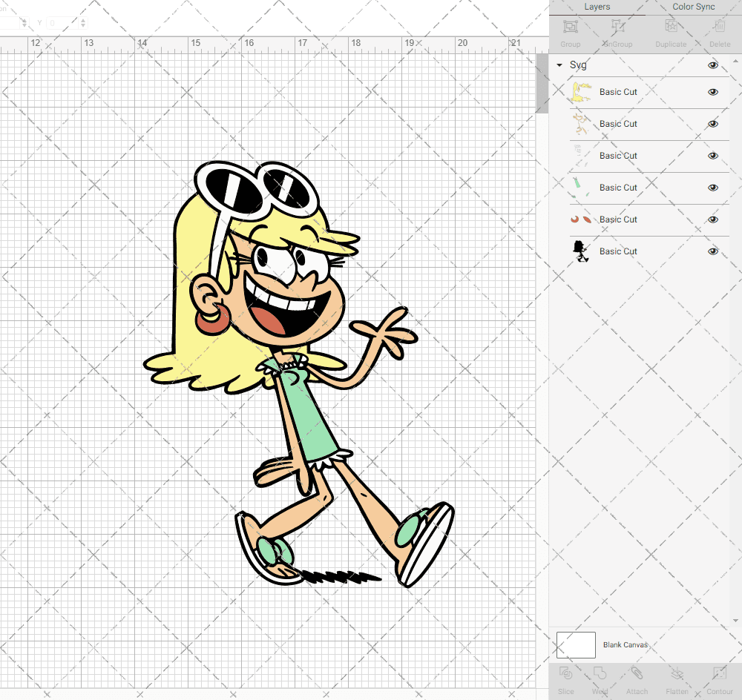The image size is (742, 700).
Task: Click the Svg group name
Action: click(578, 65)
